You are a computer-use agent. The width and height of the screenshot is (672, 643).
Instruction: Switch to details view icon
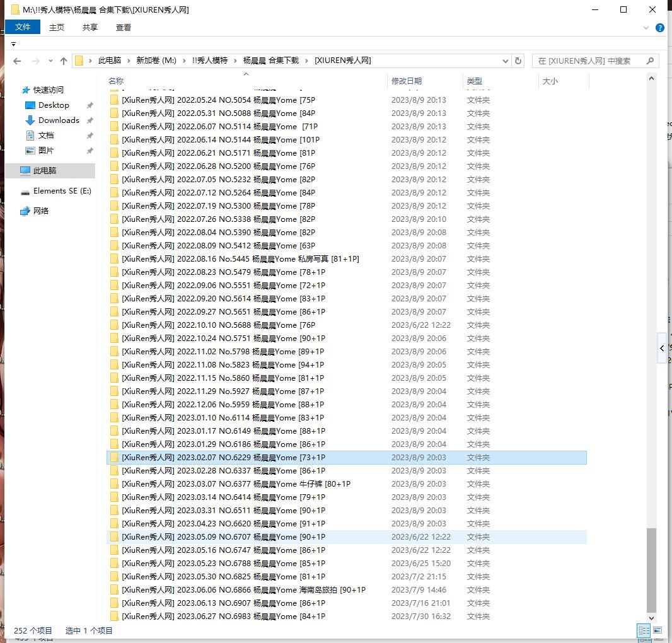644,630
